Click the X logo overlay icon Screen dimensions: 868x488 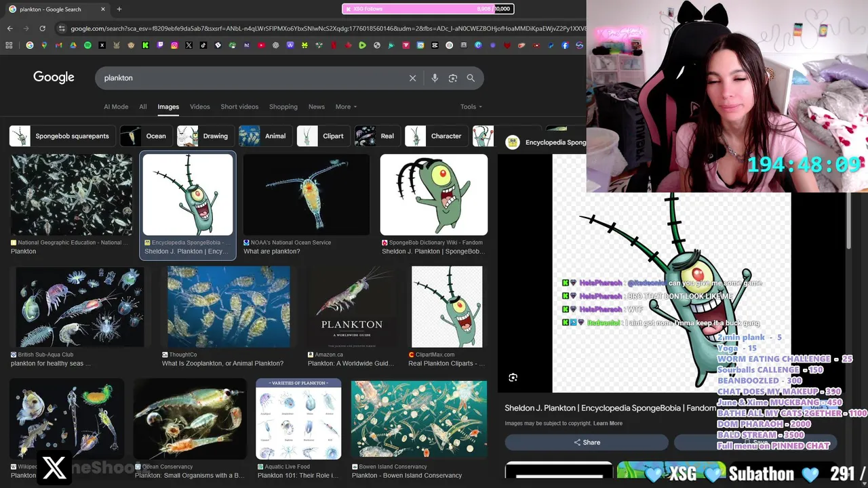pyautogui.click(x=54, y=468)
